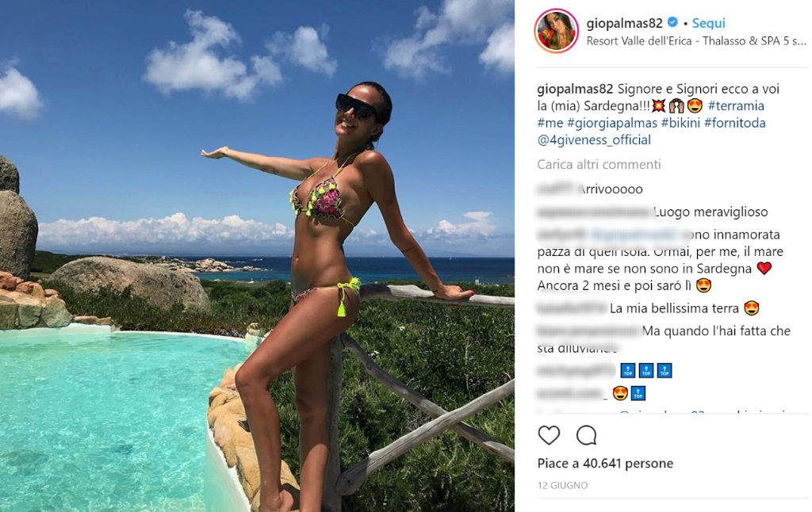Open giopalmas82 username in the header
Image resolution: width=812 pixels, height=512 pixels.
click(x=625, y=23)
